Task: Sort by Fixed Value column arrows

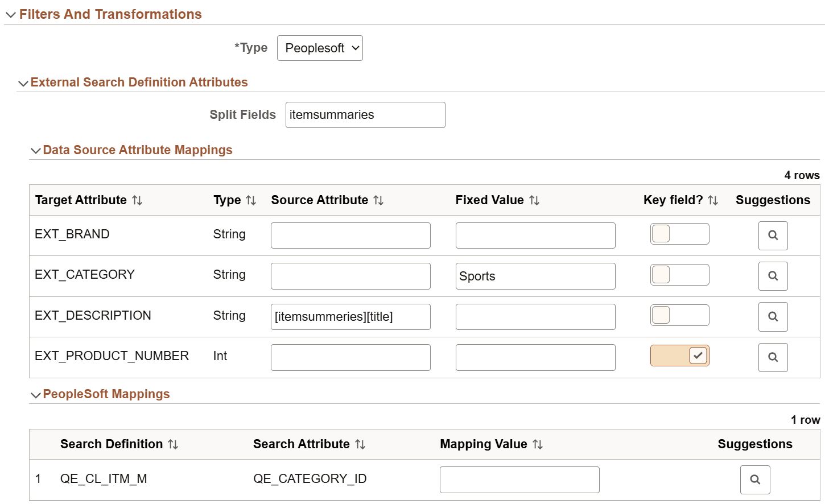Action: [x=534, y=200]
